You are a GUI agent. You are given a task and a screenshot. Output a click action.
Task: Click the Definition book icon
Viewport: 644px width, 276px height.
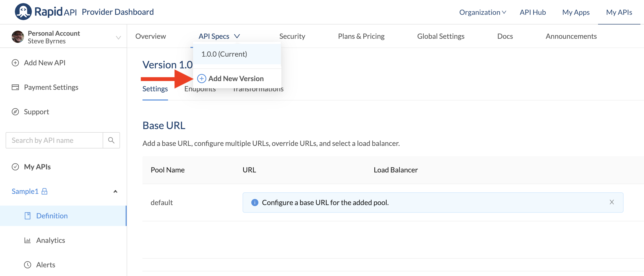click(x=28, y=216)
